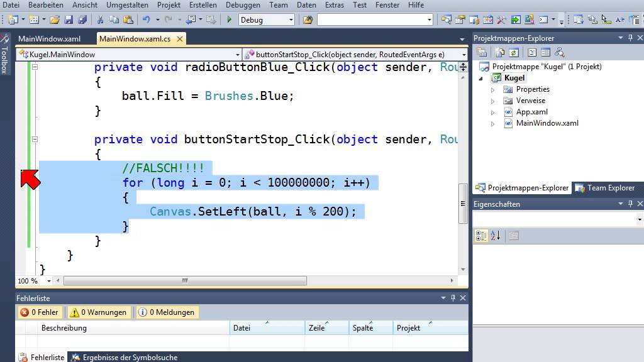This screenshot has height=362, width=644.
Task: Collapse the radioButtonBlue_Click method outline
Action: [35, 67]
